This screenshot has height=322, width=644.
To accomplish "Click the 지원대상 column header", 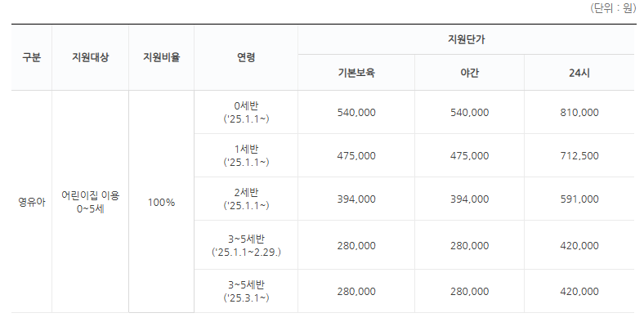I will (x=91, y=57).
